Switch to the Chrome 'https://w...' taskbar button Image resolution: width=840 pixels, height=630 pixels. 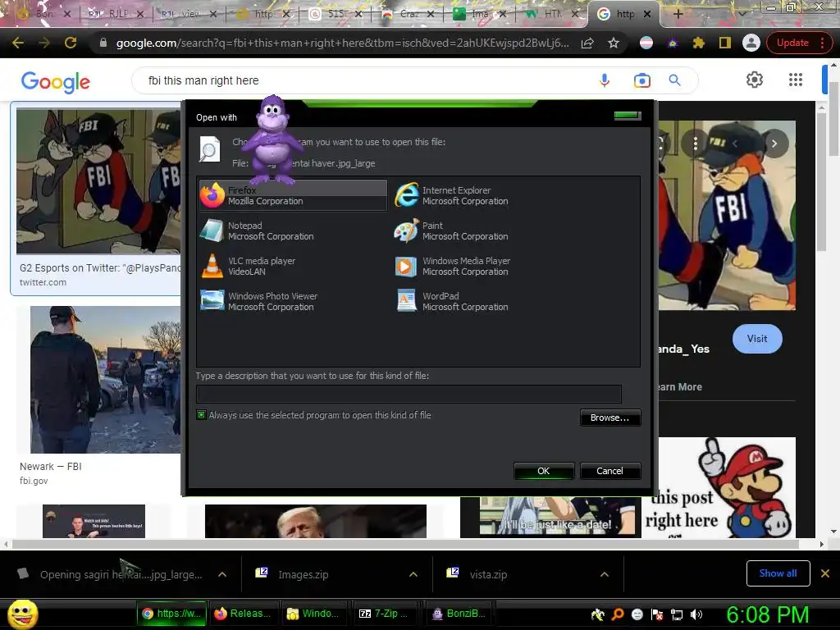[172, 614]
